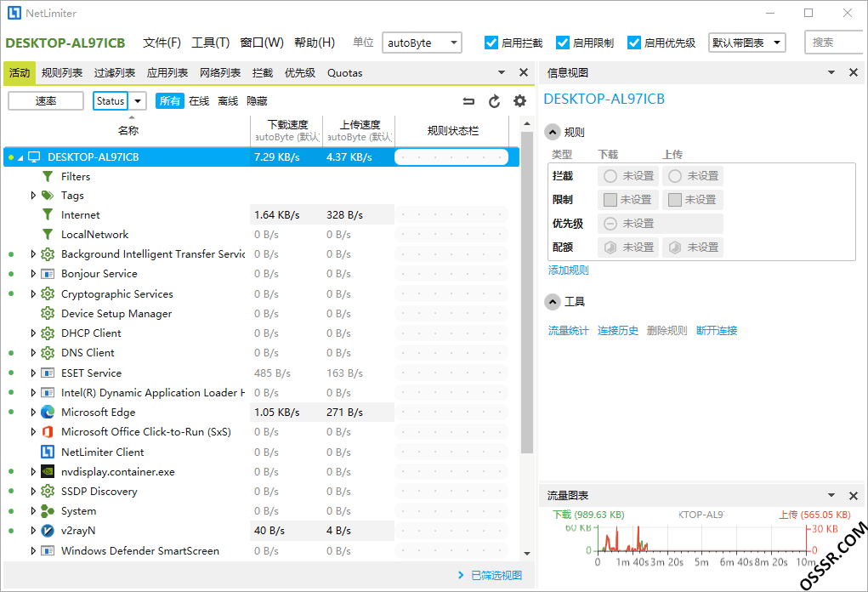This screenshot has height=592, width=868.
Task: Click the NetLimiter Client icon
Action: click(48, 452)
